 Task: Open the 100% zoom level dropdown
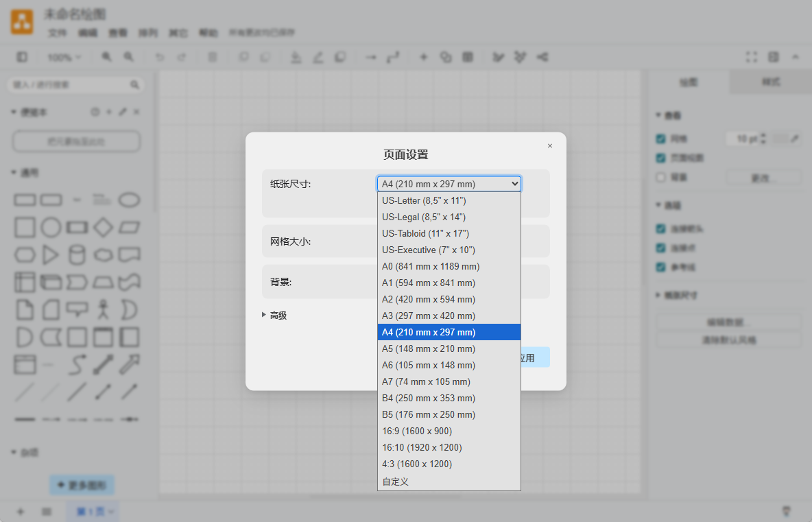point(64,57)
